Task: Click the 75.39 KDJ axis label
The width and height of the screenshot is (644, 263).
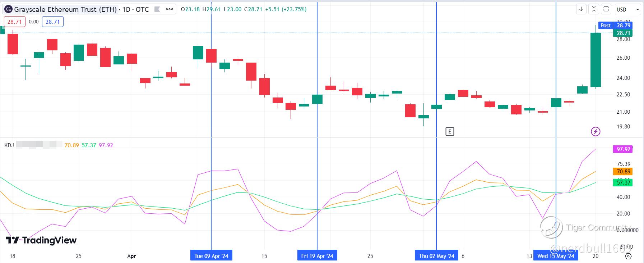Action: [x=624, y=164]
